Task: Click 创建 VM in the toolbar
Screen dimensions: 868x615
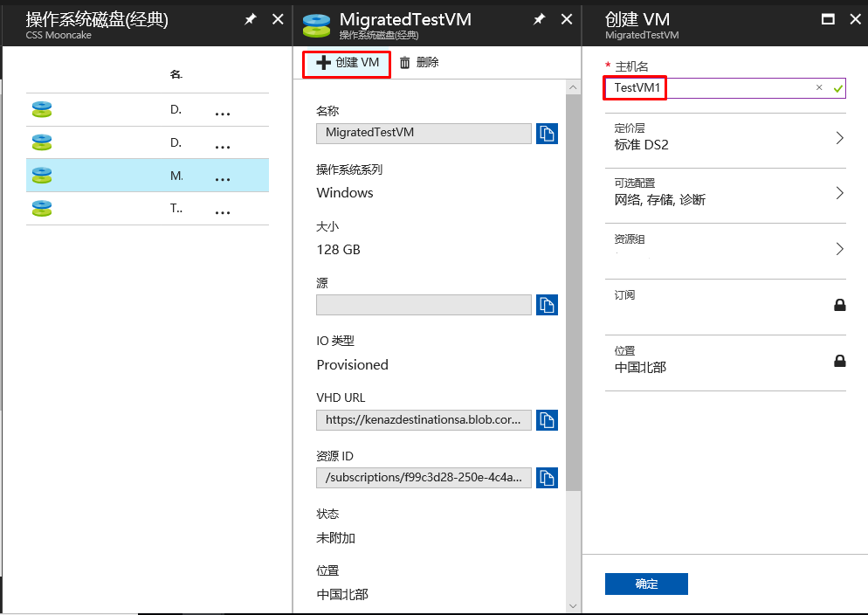Action: coord(348,63)
